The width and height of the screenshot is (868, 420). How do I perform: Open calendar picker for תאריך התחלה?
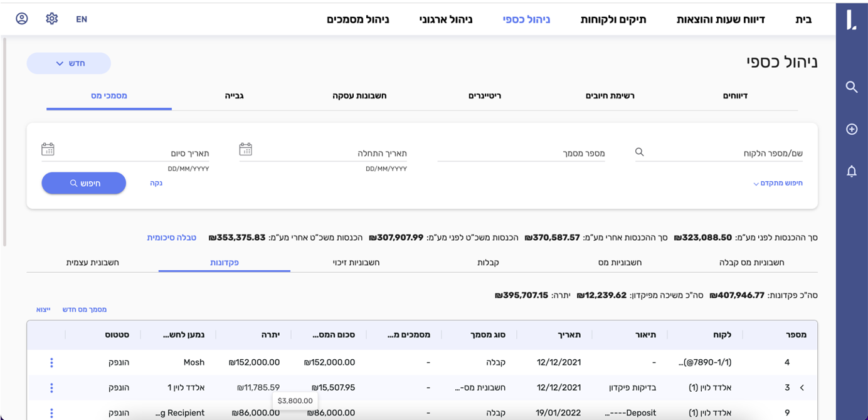(246, 149)
